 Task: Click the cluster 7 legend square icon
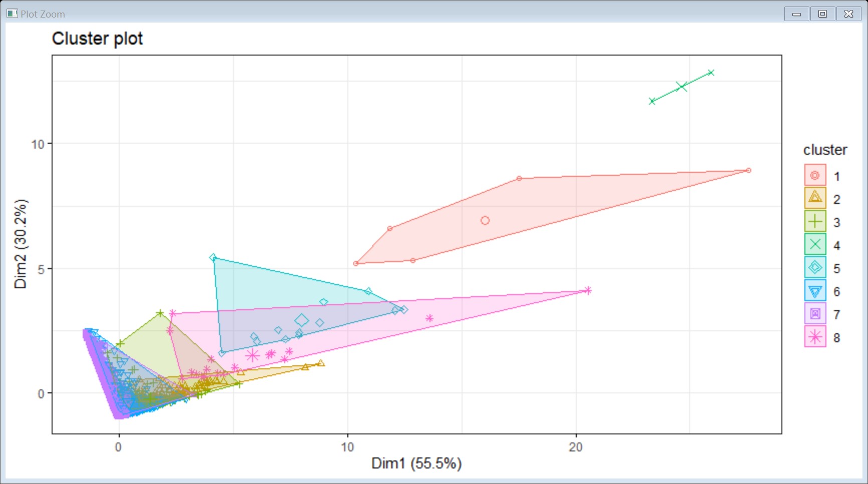click(815, 314)
